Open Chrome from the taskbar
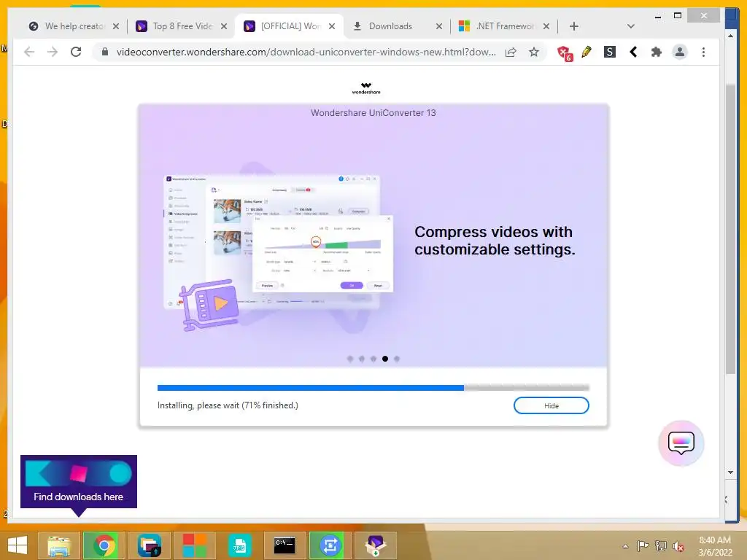This screenshot has width=747, height=560. click(x=104, y=545)
